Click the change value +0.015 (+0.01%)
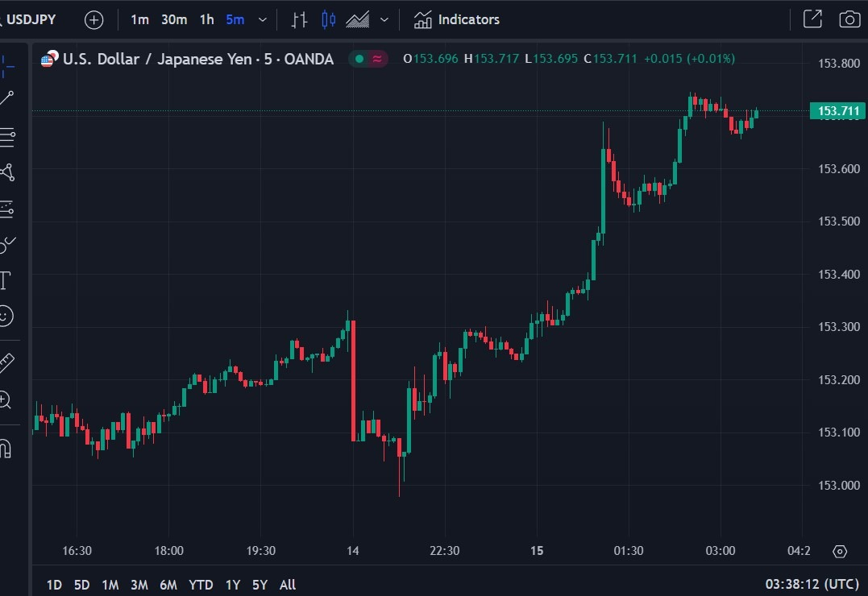 (689, 59)
